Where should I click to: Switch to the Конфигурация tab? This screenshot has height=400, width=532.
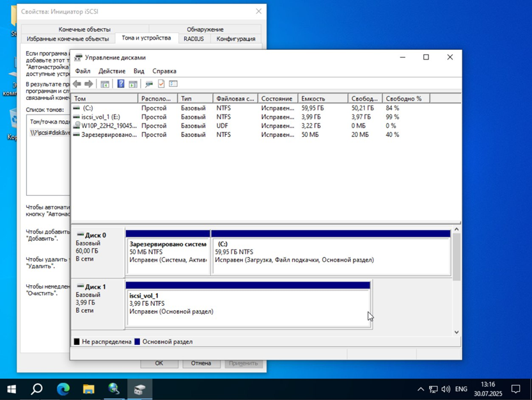tap(236, 38)
